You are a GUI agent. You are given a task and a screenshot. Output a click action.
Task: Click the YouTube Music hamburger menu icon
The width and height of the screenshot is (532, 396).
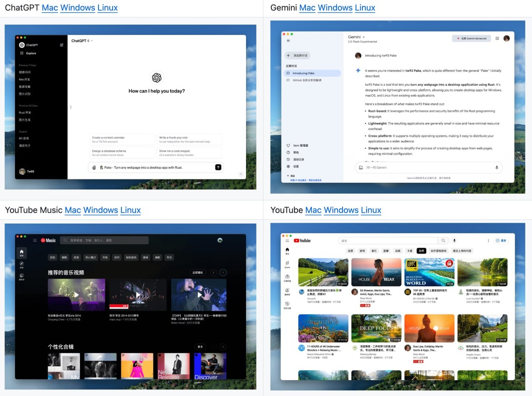tap(35, 240)
